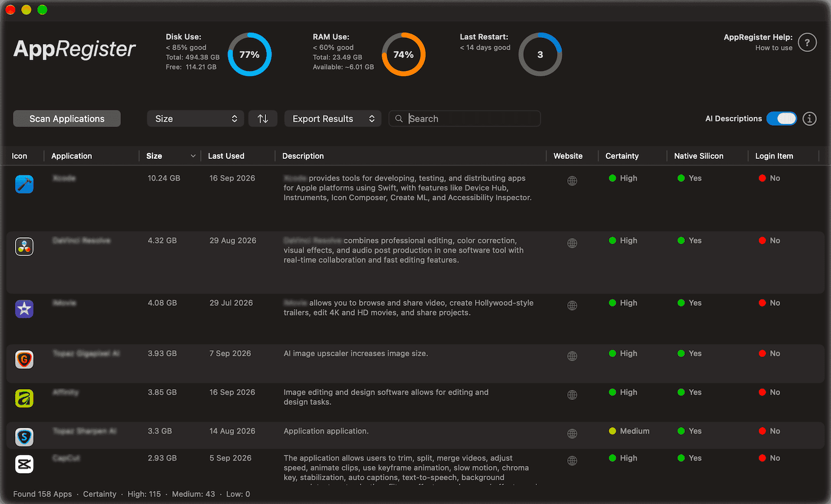The image size is (831, 504).
Task: Click the RAM Use 74% gauge
Action: coord(404,54)
